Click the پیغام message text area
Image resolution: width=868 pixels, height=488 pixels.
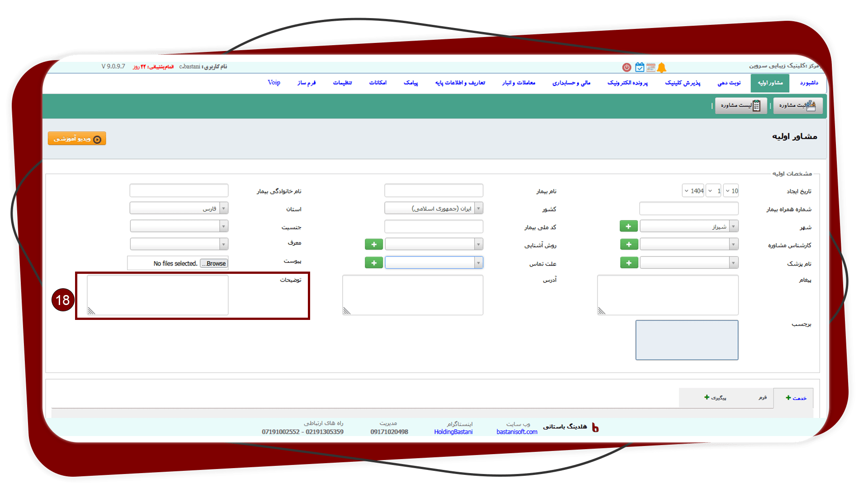(x=668, y=295)
